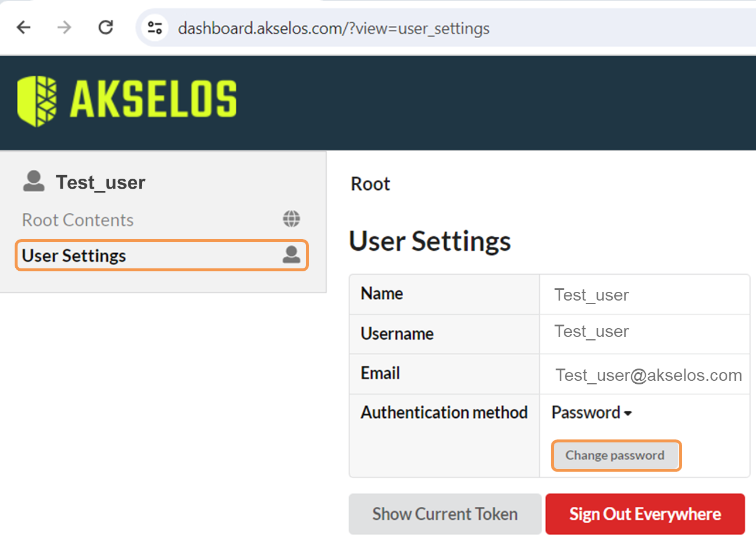The height and width of the screenshot is (542, 756).
Task: Click the Name field value Test_user
Action: [x=591, y=295]
